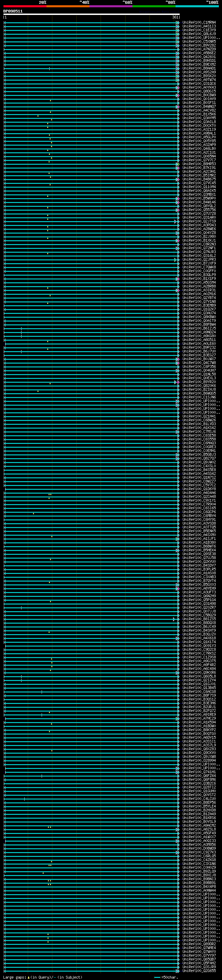Select hit UniRef100_Q05Y85
The width and height of the screenshot is (222, 980).
click(199, 141)
